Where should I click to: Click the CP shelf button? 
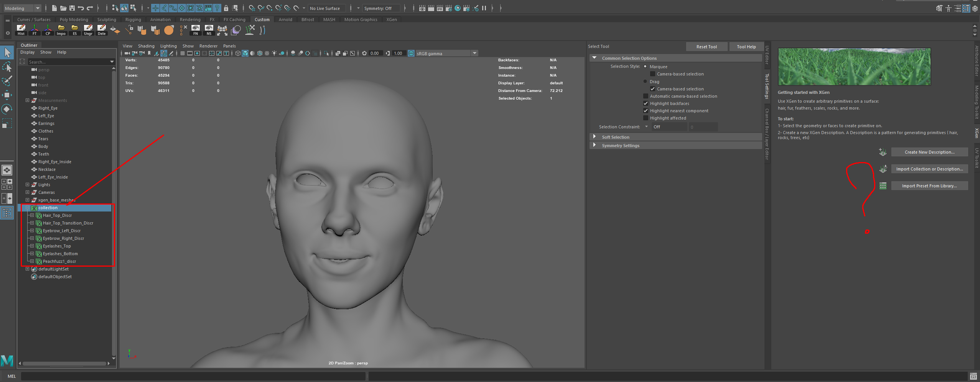(x=48, y=30)
